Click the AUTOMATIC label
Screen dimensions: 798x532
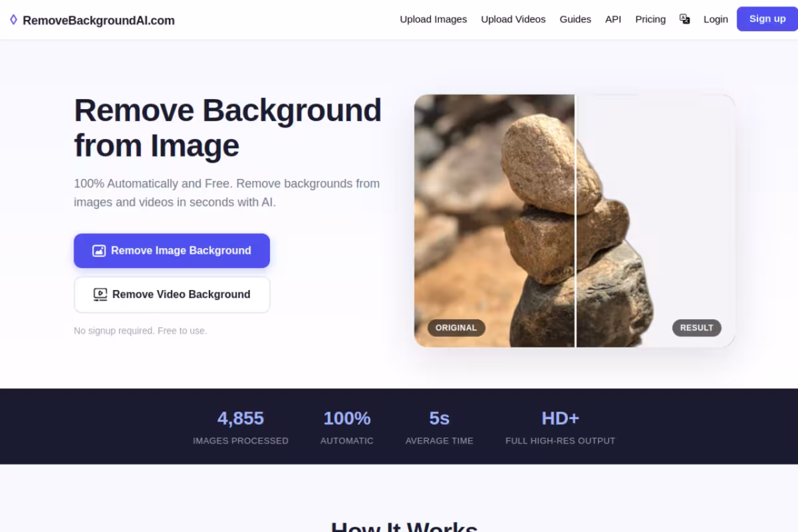click(x=347, y=441)
